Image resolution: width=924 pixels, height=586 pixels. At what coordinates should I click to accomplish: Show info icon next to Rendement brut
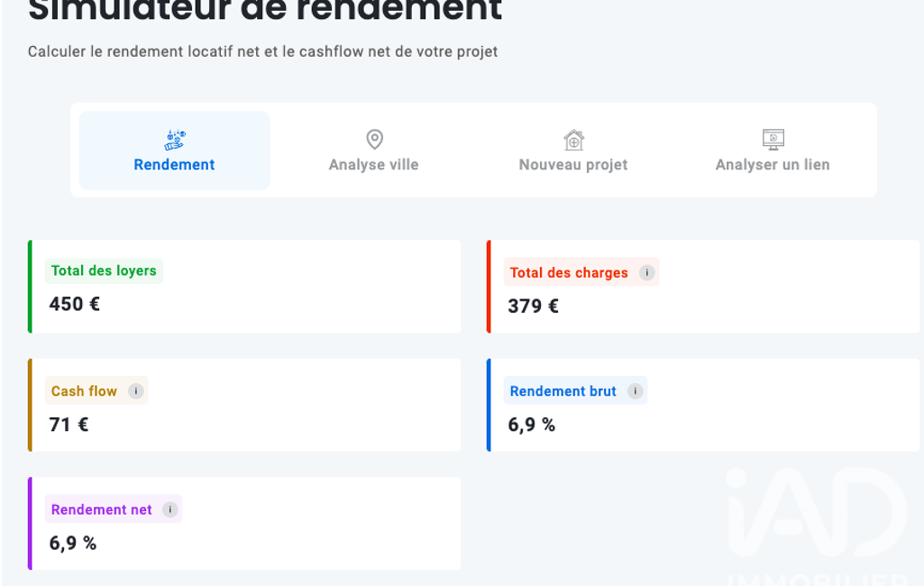[635, 391]
